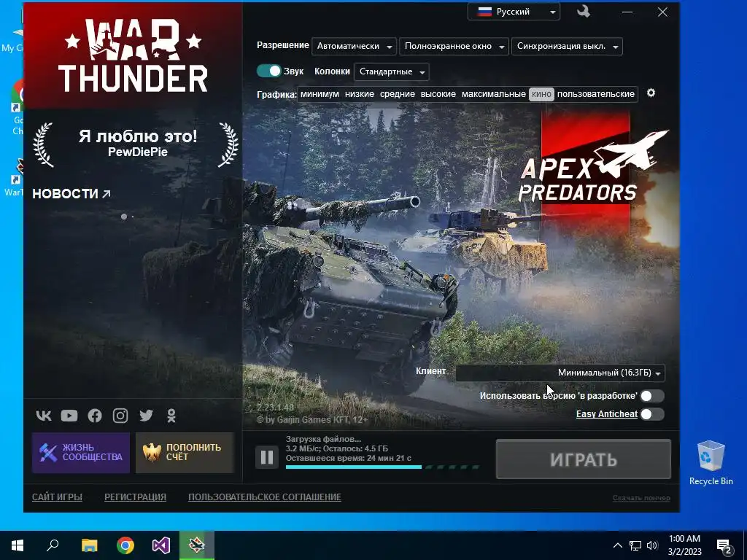Click the download progress bar
This screenshot has height=560, width=747.
click(x=382, y=467)
